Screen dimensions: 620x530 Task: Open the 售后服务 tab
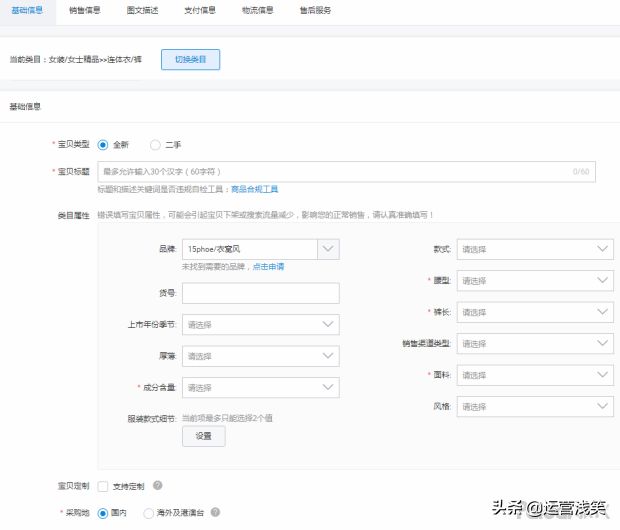pos(314,11)
